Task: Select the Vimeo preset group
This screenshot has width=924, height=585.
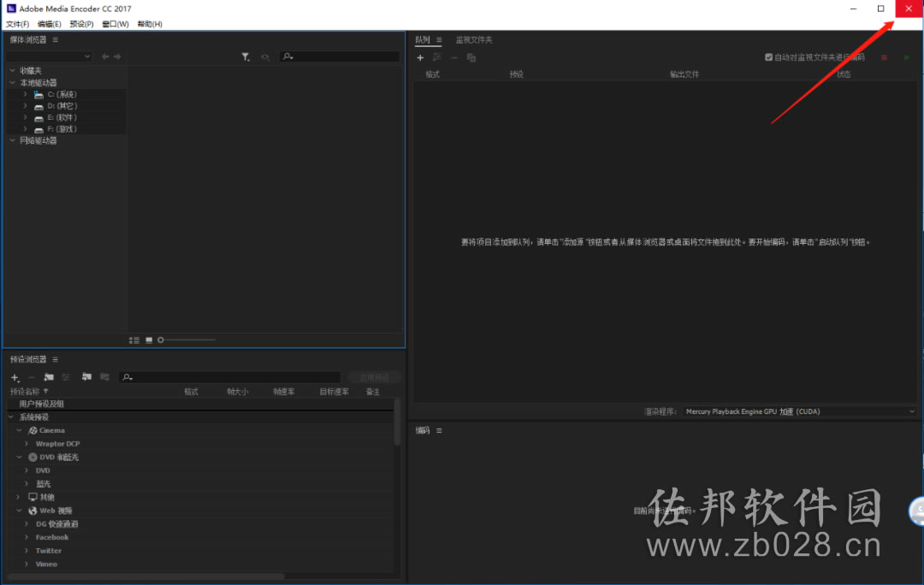Action: pos(46,564)
